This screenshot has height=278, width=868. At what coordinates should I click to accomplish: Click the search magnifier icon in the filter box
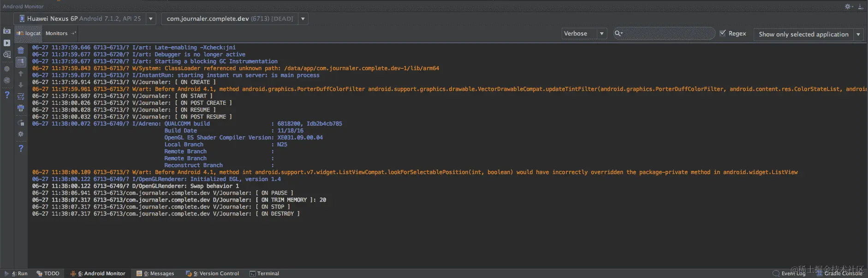pos(618,33)
